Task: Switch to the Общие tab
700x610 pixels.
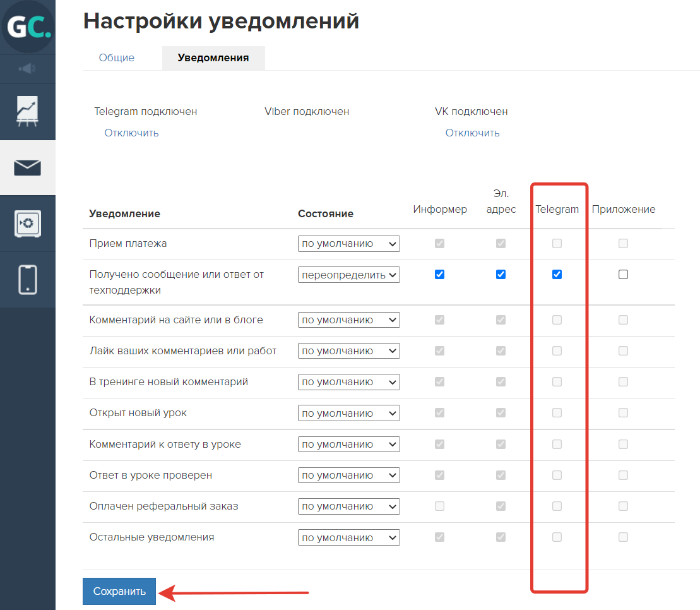Action: (x=117, y=57)
